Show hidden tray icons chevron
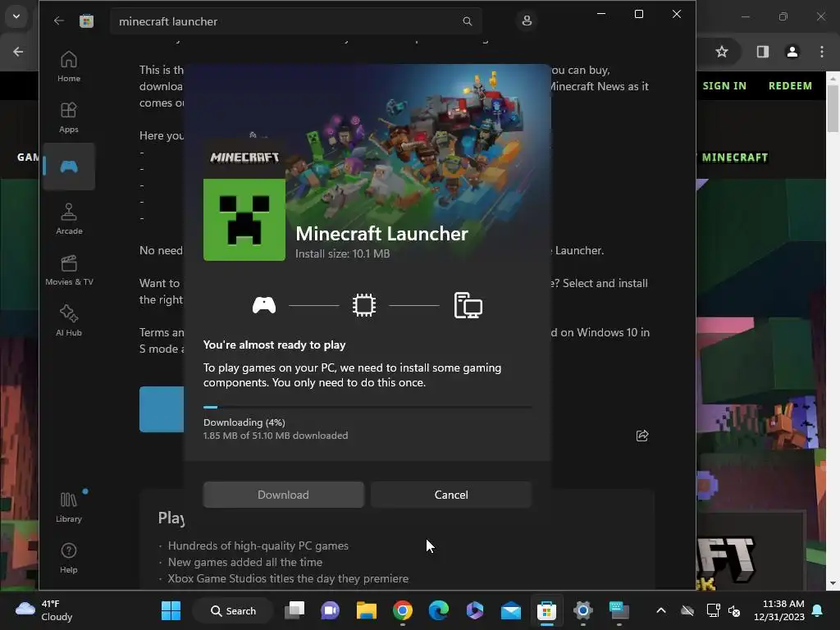Screen dimensions: 840x630 (x=661, y=610)
